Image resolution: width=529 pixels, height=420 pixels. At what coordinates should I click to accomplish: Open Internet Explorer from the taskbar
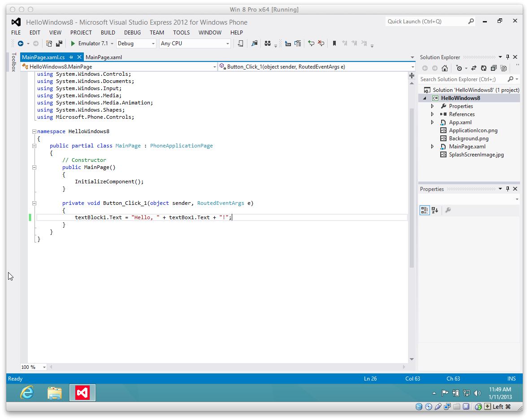tap(27, 393)
